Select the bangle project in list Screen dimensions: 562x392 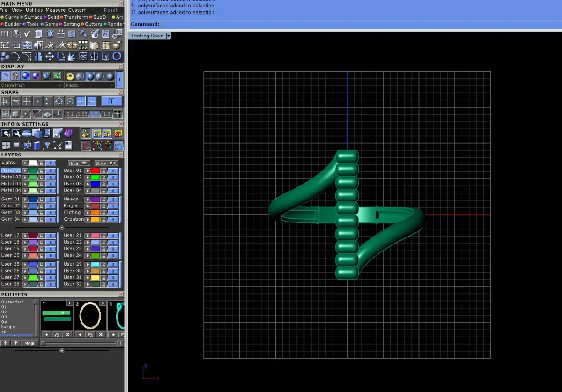(x=8, y=327)
